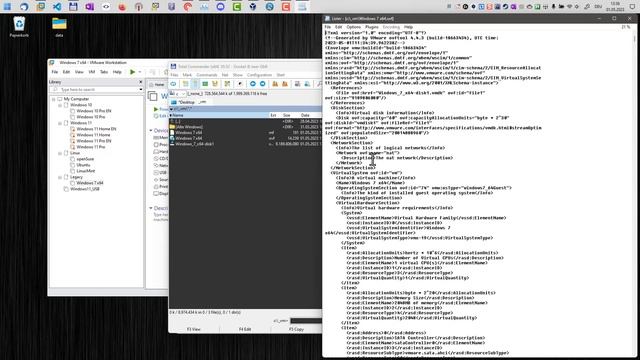Open Visual Studio Code from the taskbar
Screen dimensions: 640x360
tap(57, 7)
